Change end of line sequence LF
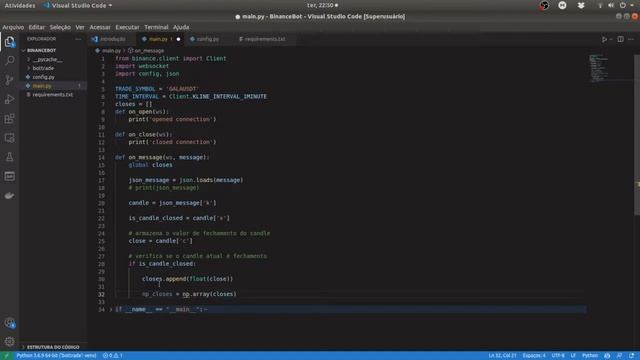Viewport: 640px width, 360px height. (x=573, y=356)
